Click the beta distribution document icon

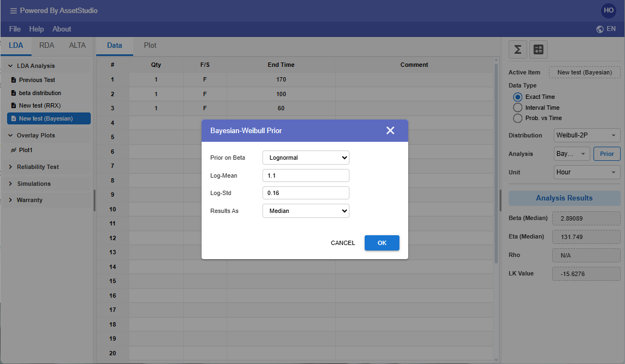point(14,93)
